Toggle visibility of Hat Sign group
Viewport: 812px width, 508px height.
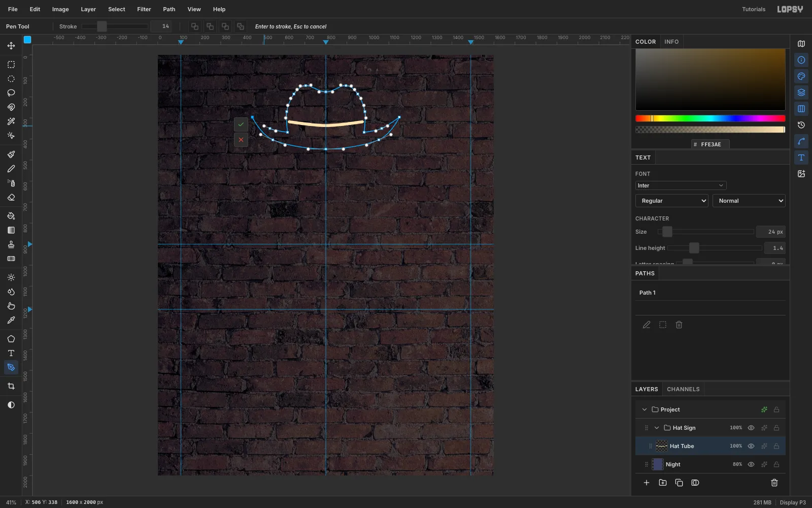(751, 428)
